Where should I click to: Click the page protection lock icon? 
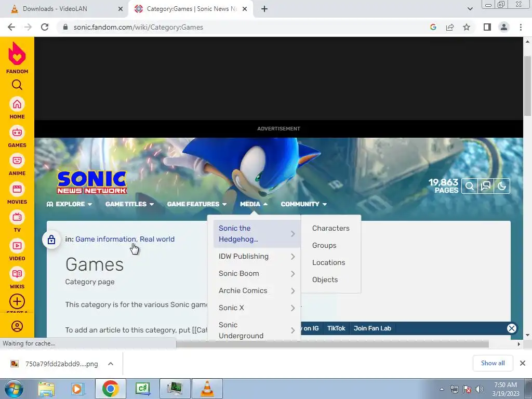click(x=51, y=240)
